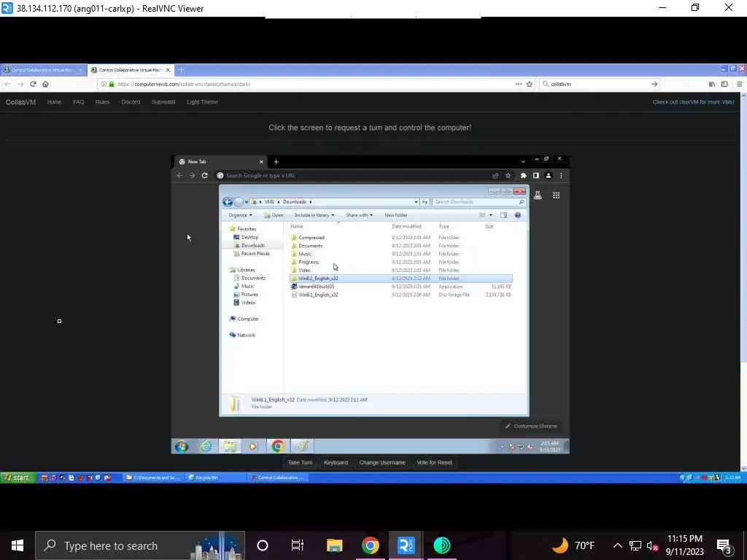The image size is (747, 560).
Task: Open Firefox hamburger menu
Action: pos(740,85)
